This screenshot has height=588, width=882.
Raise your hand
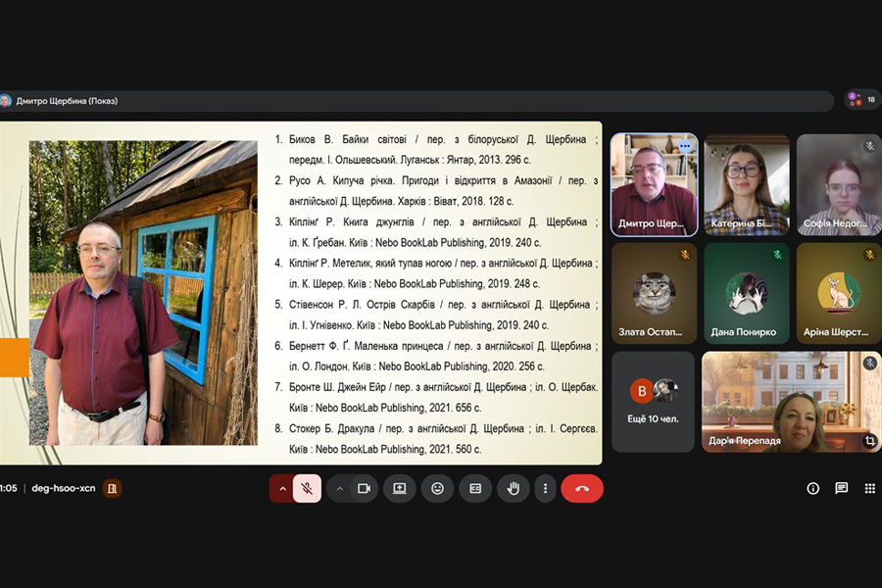[x=512, y=488]
